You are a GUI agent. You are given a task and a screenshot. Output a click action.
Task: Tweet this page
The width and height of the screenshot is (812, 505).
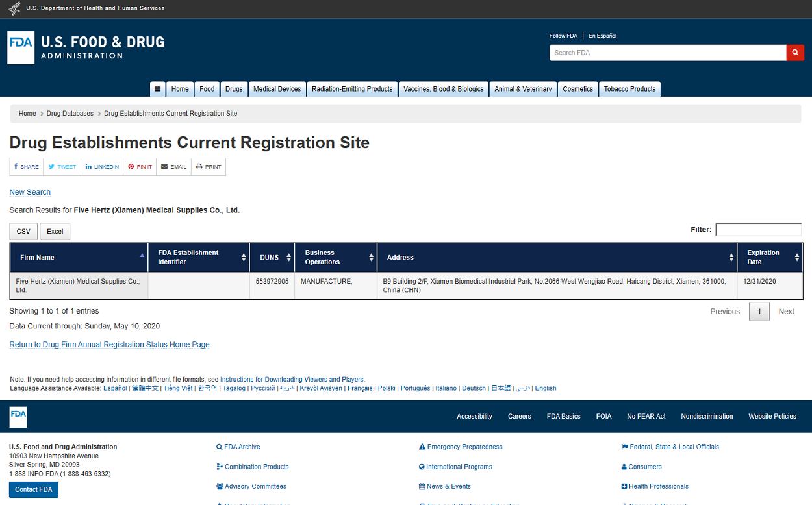point(62,167)
